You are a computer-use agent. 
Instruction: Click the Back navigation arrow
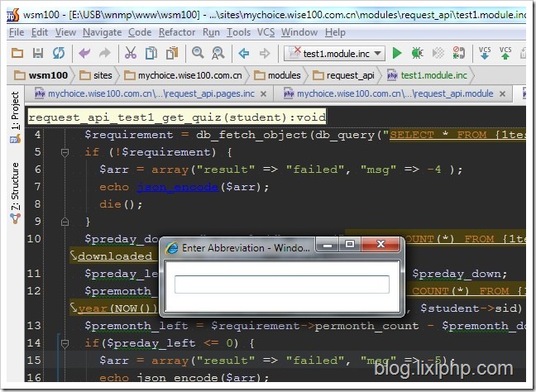click(x=244, y=53)
